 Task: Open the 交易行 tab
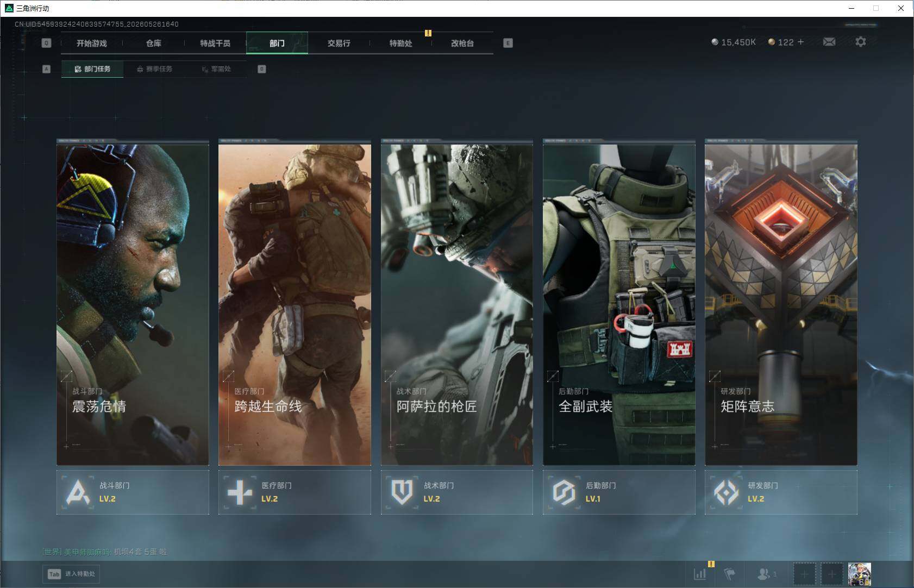[x=339, y=43]
